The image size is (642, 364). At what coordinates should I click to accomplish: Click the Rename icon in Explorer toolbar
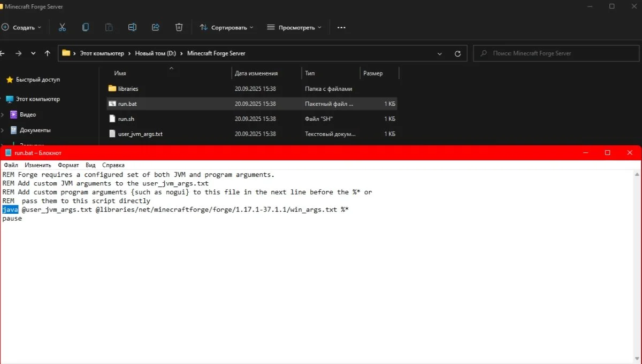point(132,27)
